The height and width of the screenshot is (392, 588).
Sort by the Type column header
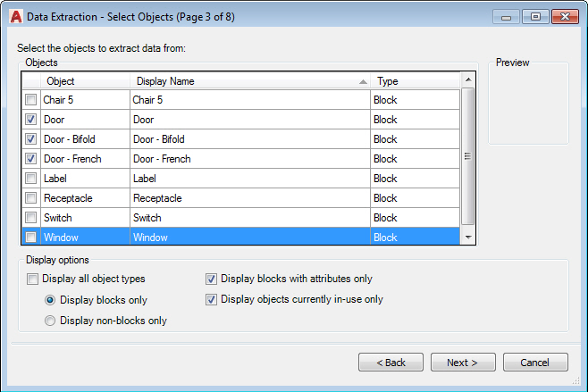416,81
